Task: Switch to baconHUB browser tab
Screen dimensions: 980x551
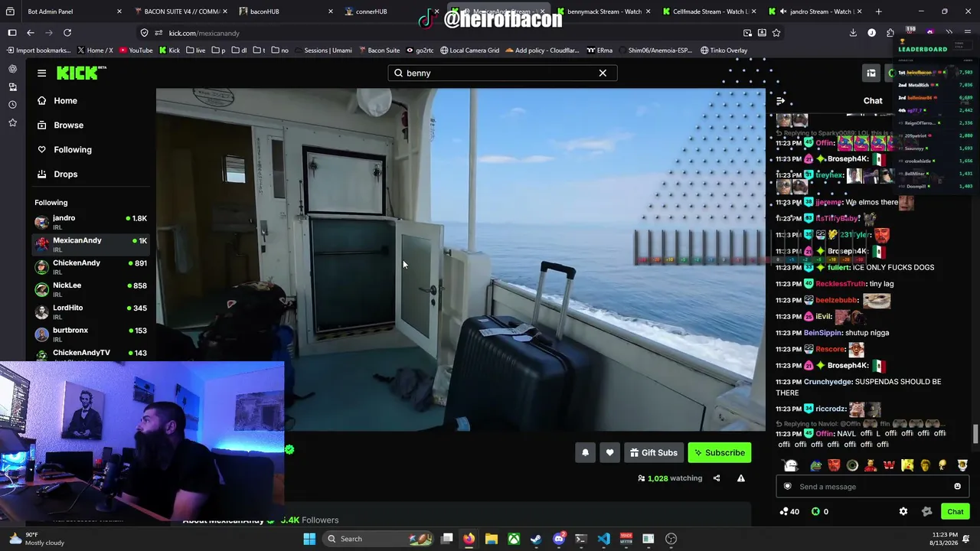Action: [x=284, y=11]
